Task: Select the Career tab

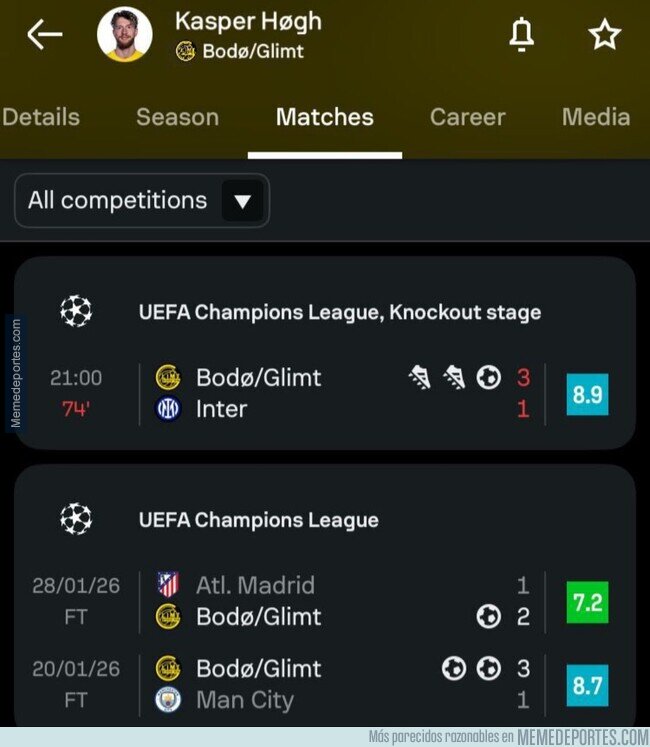Action: (468, 117)
